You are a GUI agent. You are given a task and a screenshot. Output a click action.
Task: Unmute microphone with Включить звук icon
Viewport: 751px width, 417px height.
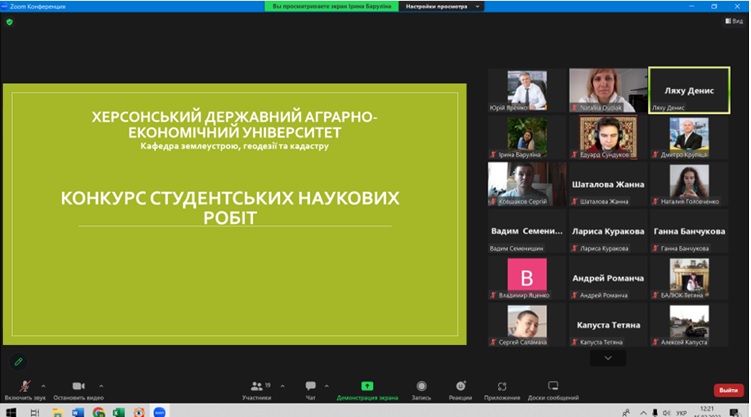pyautogui.click(x=25, y=386)
